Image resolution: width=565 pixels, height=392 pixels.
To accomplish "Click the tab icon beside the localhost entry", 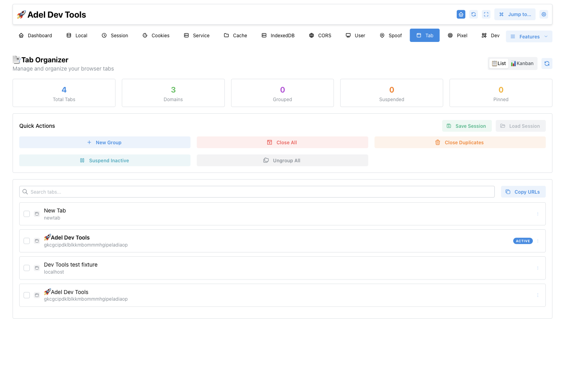I will 37,268.
